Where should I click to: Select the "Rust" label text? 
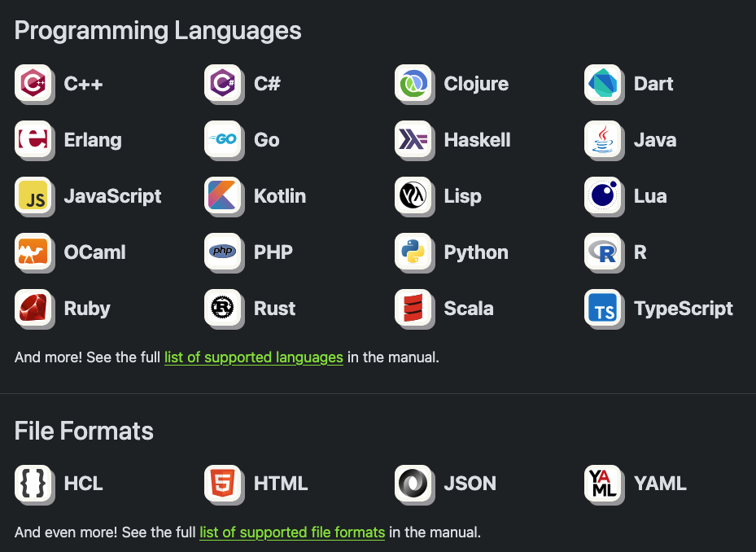tap(274, 309)
